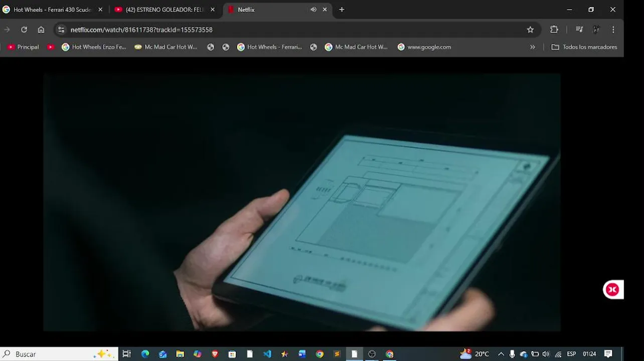Open File Explorer from taskbar

(x=180, y=354)
